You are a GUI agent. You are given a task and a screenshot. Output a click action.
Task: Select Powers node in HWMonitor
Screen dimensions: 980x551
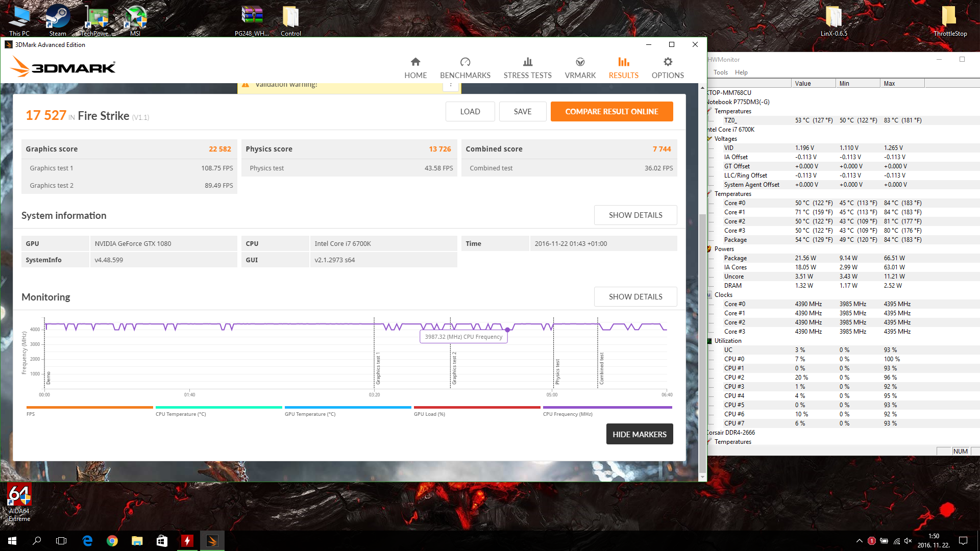point(724,249)
